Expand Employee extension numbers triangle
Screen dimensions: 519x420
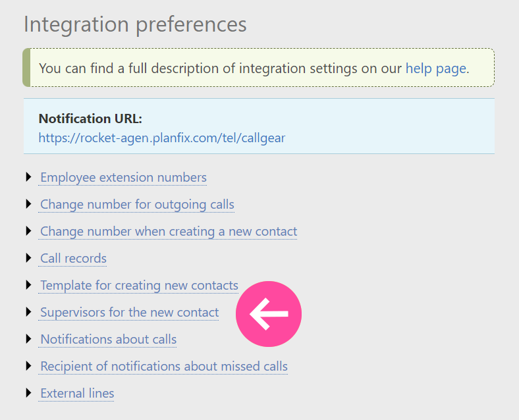pos(28,177)
